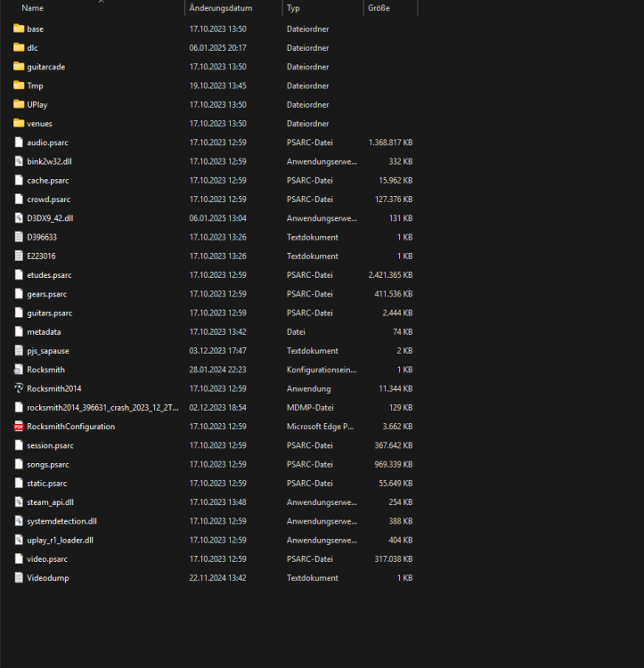Click the date 03.12.2023 17:47

[217, 351]
